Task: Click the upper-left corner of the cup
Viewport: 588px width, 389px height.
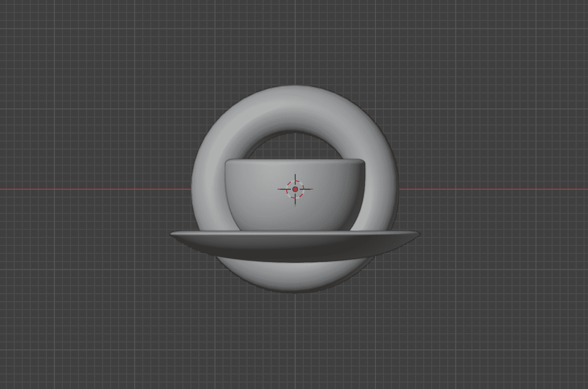Action: 228,163
